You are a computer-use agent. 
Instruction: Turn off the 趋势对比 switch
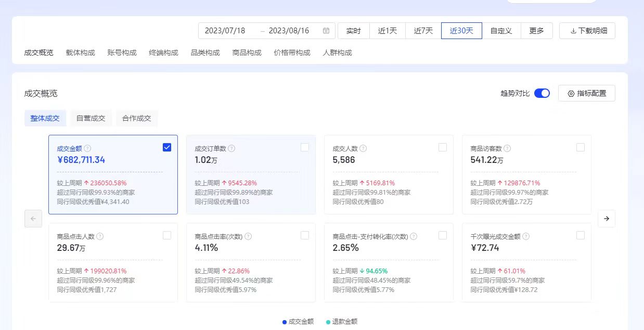click(542, 93)
